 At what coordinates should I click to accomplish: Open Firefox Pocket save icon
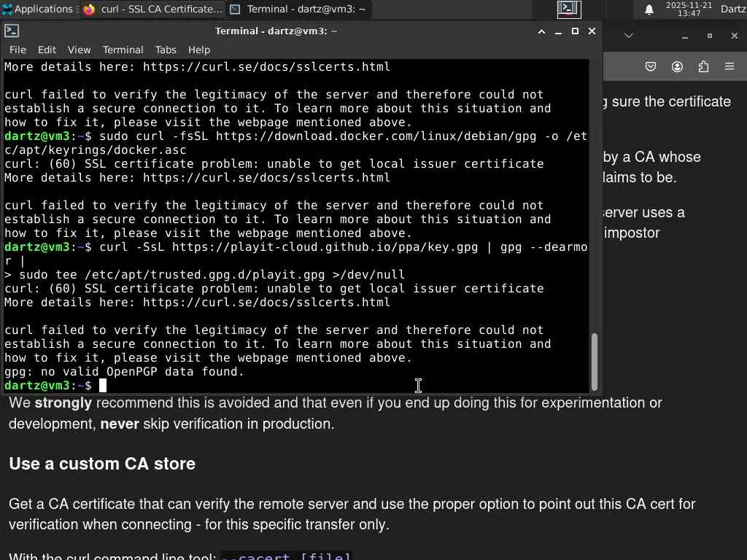[x=650, y=66]
